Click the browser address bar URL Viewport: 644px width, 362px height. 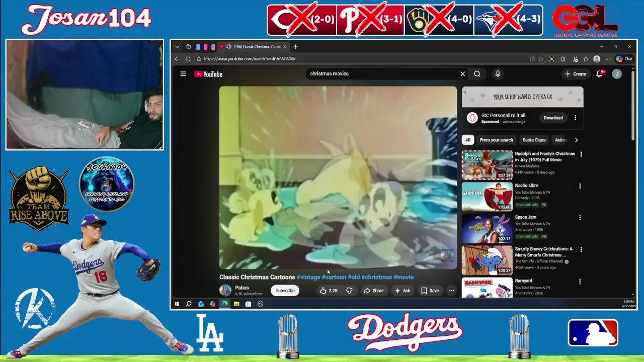click(x=250, y=59)
